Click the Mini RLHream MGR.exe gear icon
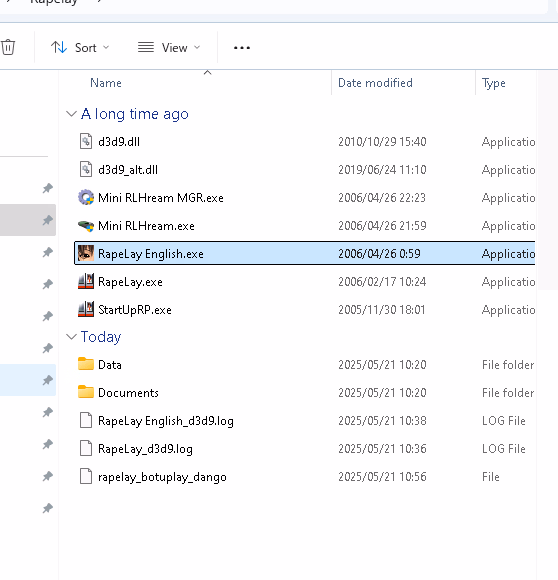This screenshot has height=580, width=558. [86, 198]
